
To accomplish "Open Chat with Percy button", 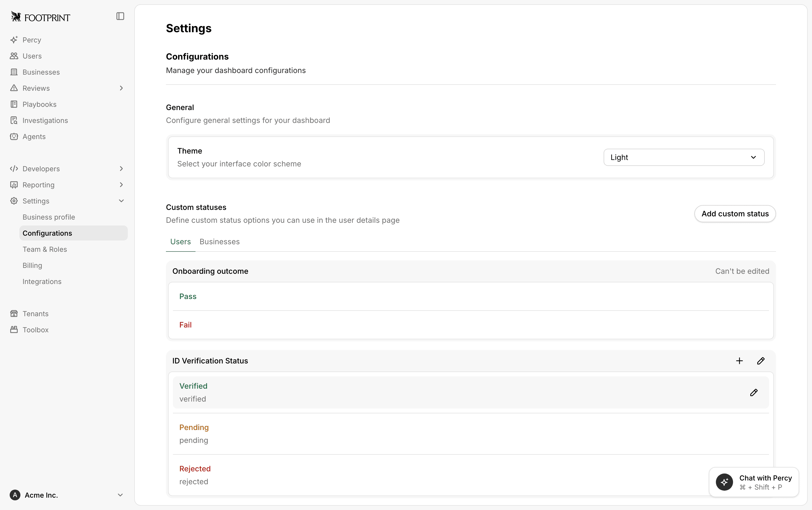I will click(754, 482).
